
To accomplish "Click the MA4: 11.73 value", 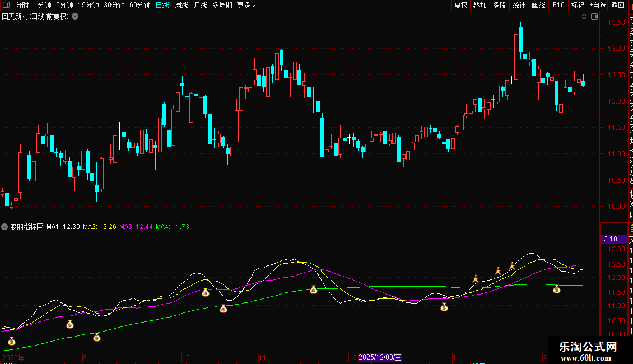I will (173, 227).
